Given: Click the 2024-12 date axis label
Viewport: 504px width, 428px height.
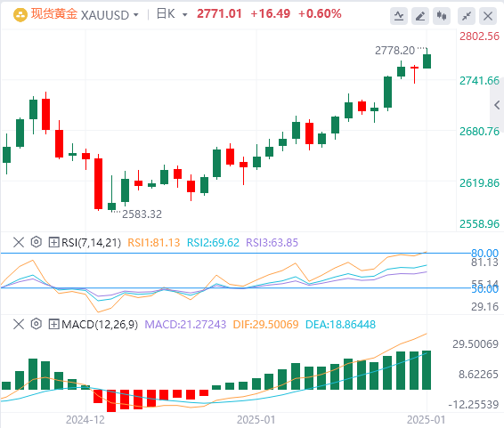Looking at the screenshot, I should [85, 420].
